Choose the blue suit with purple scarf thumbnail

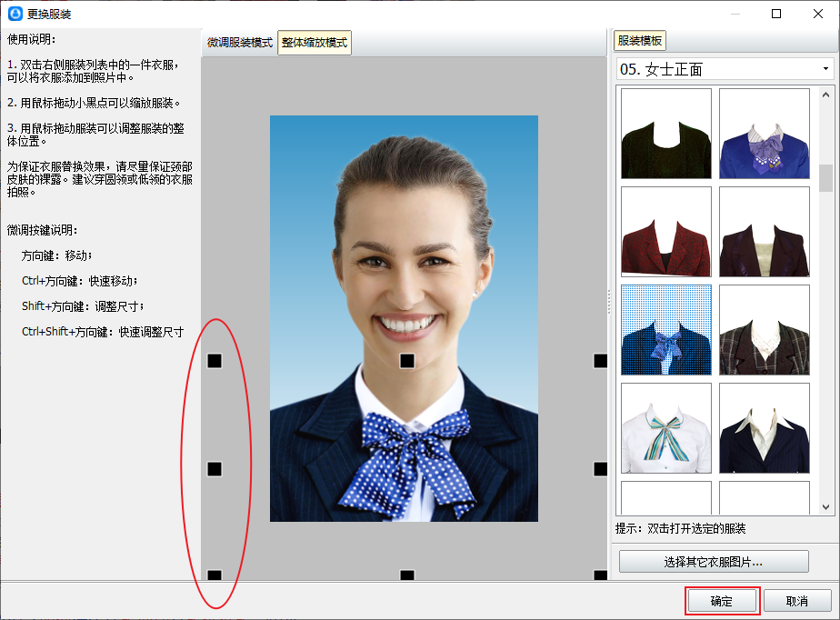[764, 134]
